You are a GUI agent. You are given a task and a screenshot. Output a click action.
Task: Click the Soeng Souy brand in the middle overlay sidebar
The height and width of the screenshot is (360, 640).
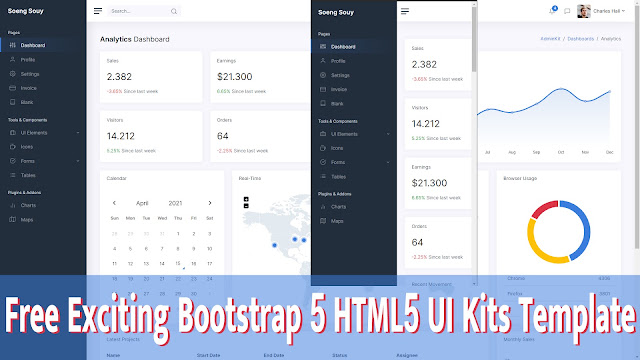[x=336, y=12]
